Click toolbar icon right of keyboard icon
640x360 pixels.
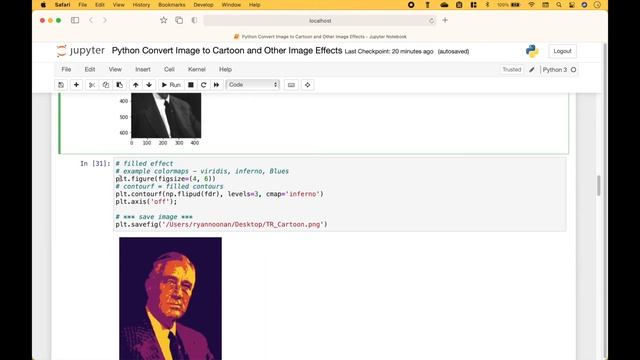tap(307, 85)
